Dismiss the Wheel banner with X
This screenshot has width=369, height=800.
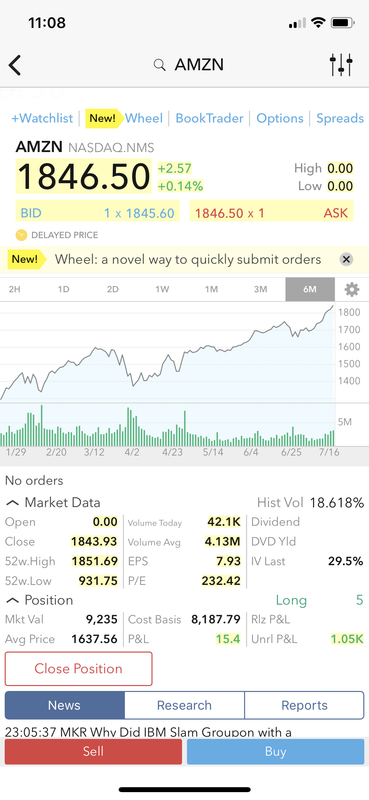coord(346,259)
